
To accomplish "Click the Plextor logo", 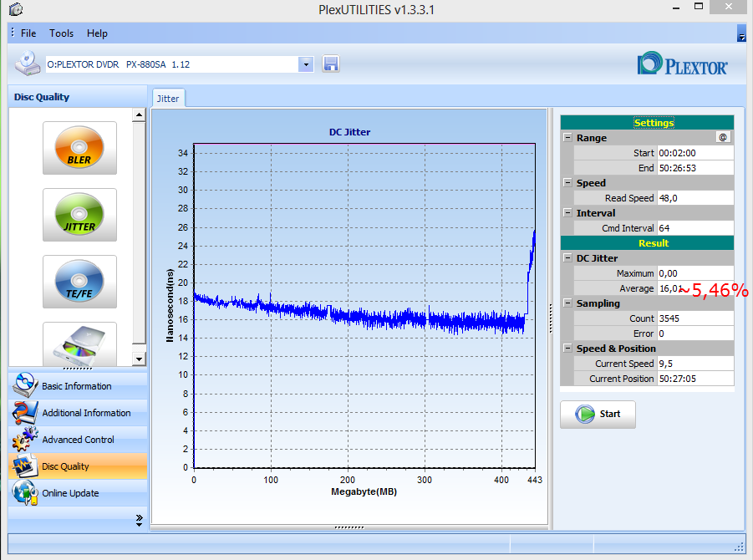I will click(x=683, y=64).
